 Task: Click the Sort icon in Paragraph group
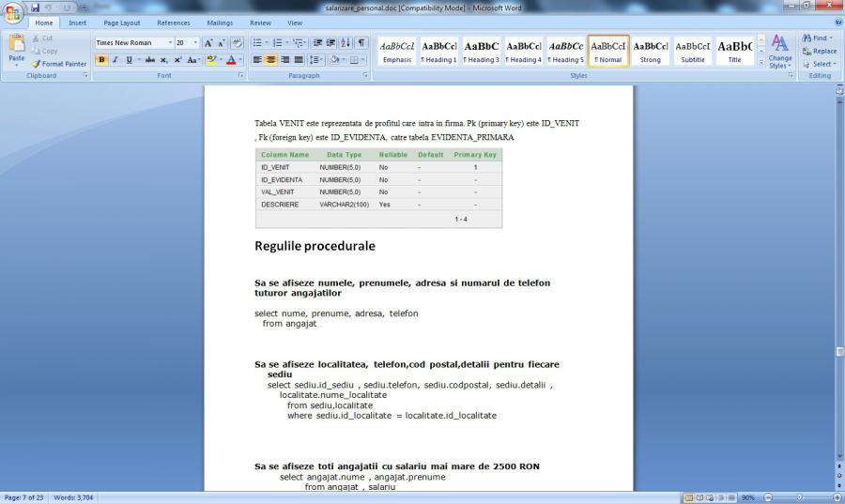pyautogui.click(x=346, y=43)
